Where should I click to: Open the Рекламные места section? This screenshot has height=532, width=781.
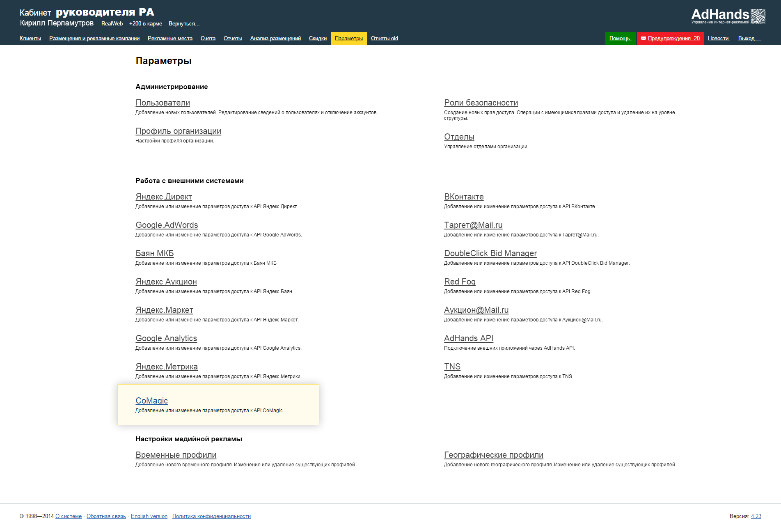click(x=170, y=39)
